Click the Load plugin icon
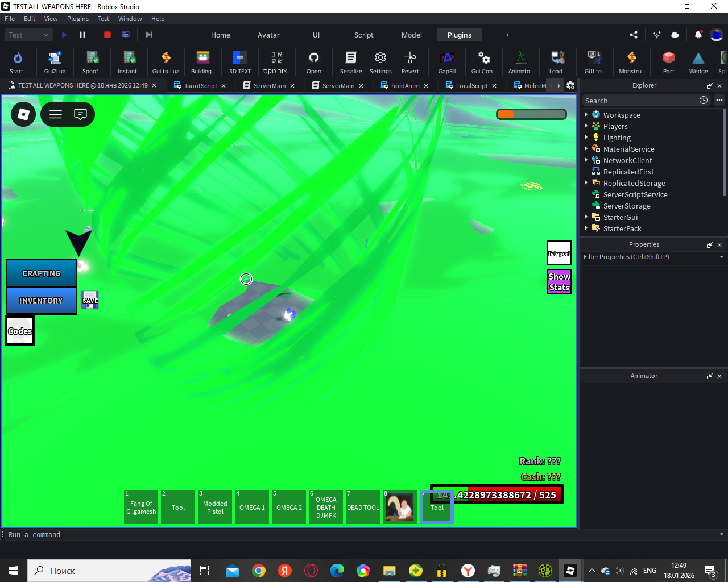 (558, 62)
